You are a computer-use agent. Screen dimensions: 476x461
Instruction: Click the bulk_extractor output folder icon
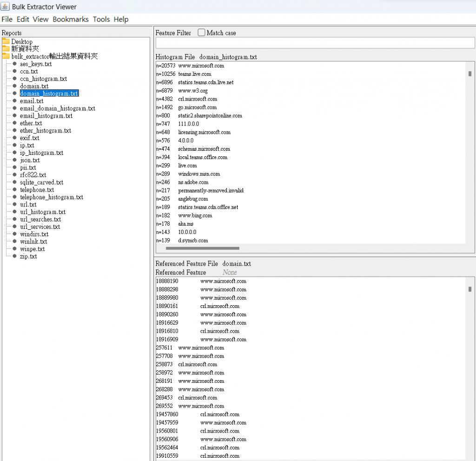[x=6, y=56]
